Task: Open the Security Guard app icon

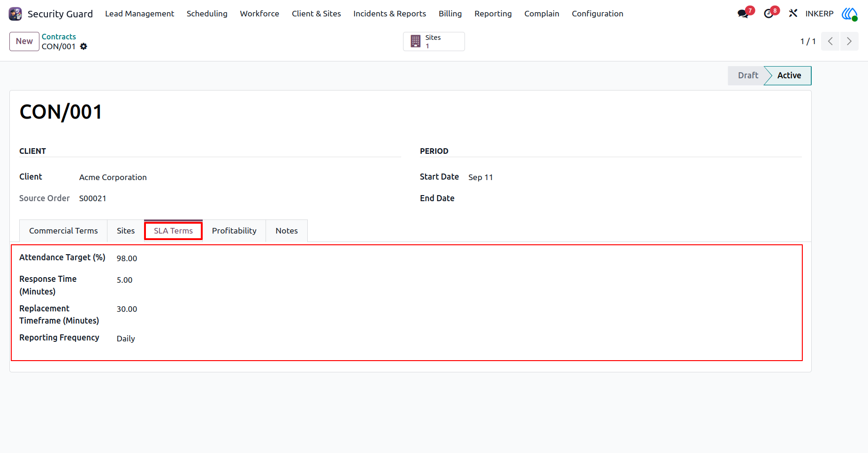Action: [15, 14]
